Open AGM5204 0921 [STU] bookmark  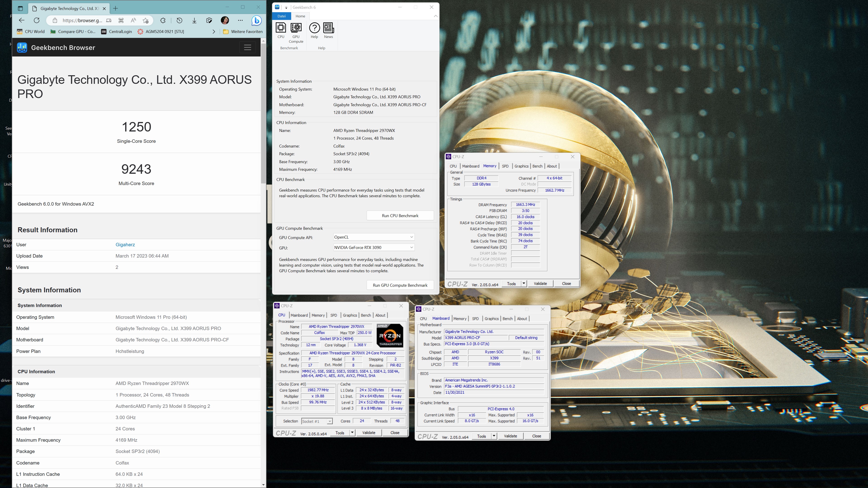click(161, 31)
